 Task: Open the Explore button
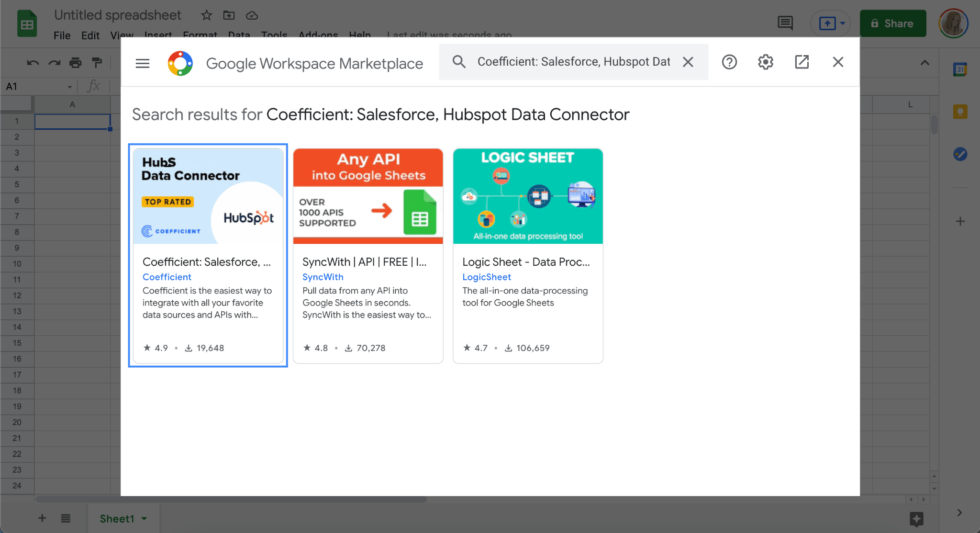coord(916,519)
